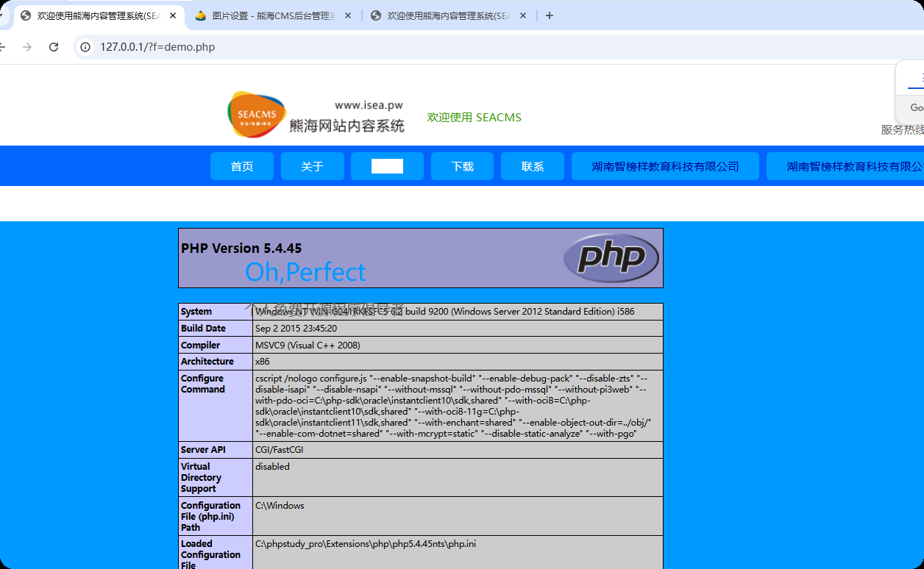Open the 关于 navigation item
This screenshot has width=924, height=569.
coord(313,166)
